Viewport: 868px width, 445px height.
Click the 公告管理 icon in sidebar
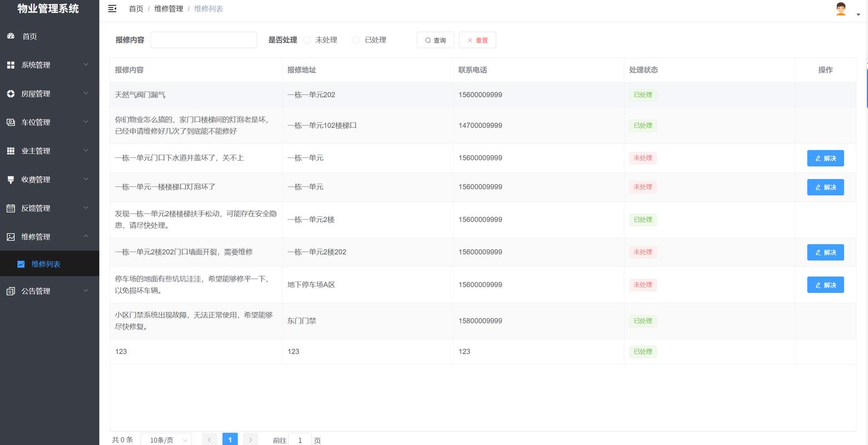click(11, 291)
